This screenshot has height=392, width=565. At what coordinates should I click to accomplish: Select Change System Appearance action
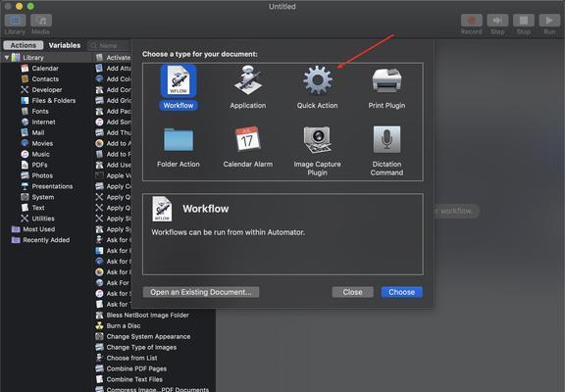coord(148,336)
